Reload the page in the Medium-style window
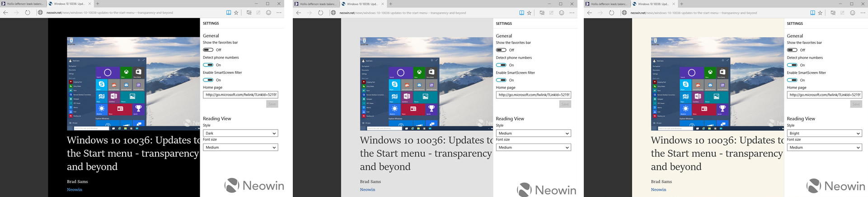Image resolution: width=868 pixels, height=197 pixels. pyautogui.click(x=320, y=13)
